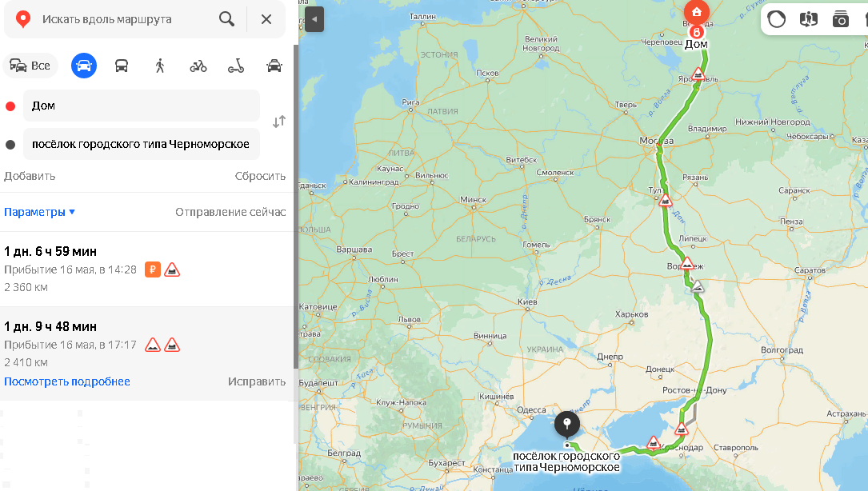Click the Исправить link
The width and height of the screenshot is (868, 491).
[257, 381]
